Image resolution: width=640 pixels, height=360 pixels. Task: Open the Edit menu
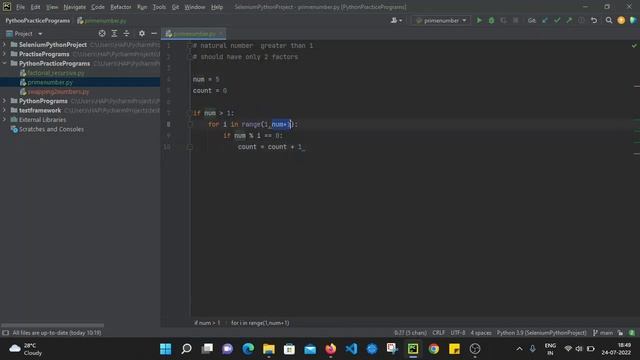pos(36,7)
